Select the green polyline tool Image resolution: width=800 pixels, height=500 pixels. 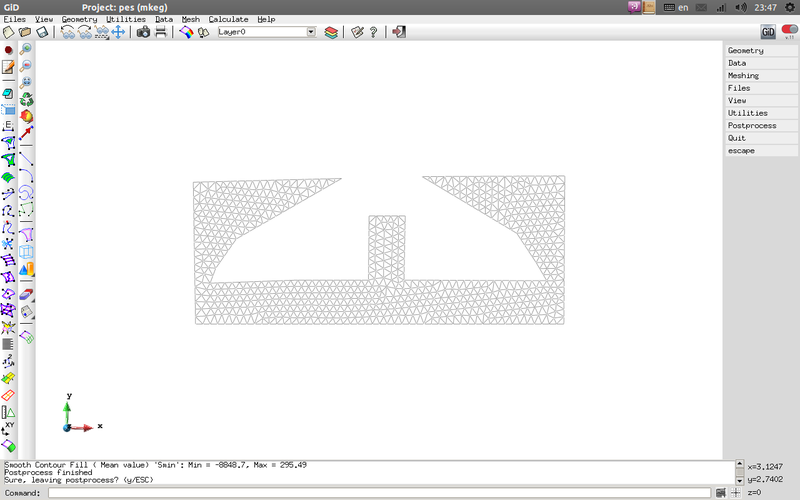(26, 210)
